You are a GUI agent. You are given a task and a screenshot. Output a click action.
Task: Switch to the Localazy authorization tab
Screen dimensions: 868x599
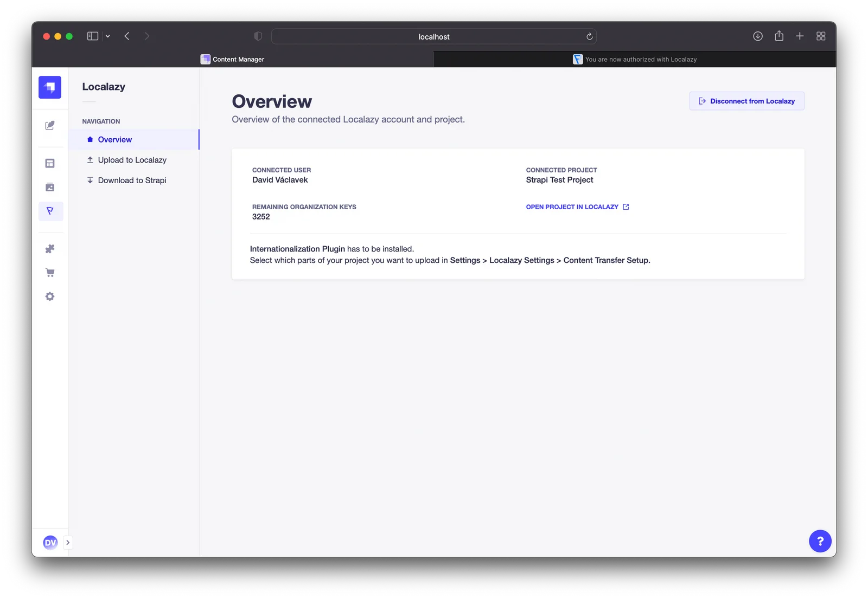(635, 59)
